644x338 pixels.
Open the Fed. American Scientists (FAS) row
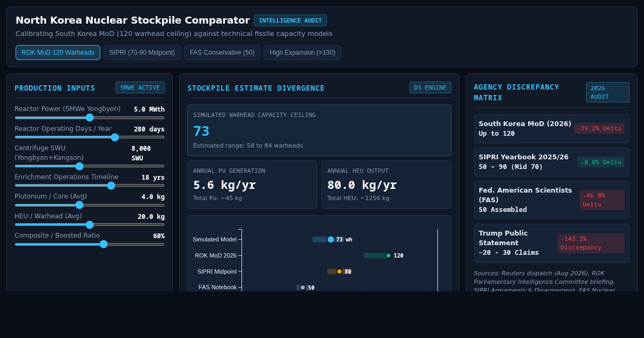point(552,200)
